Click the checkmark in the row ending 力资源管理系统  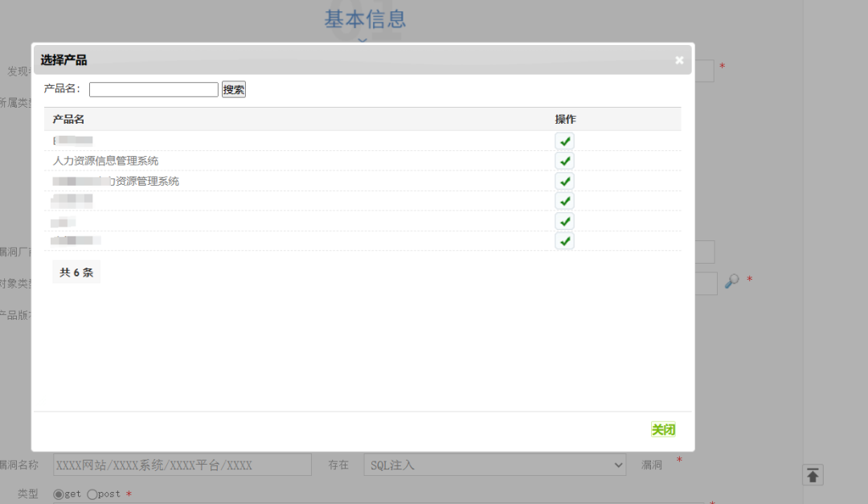tap(564, 181)
